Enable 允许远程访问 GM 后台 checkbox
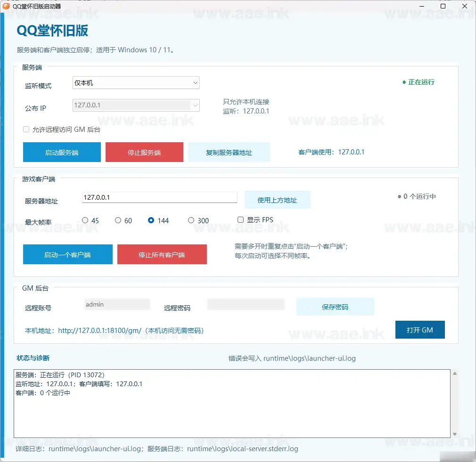Viewport: 476px width, 462px height. click(x=26, y=130)
